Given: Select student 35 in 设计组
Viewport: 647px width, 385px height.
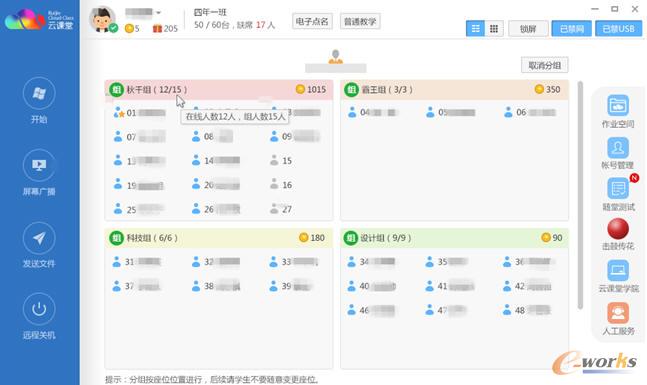Looking at the screenshot, I should (446, 262).
